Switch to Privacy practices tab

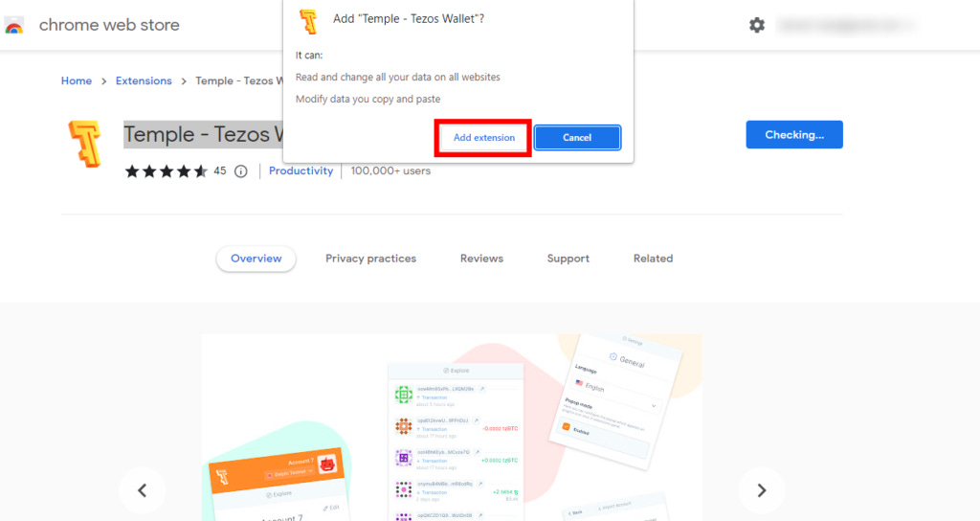(x=370, y=259)
